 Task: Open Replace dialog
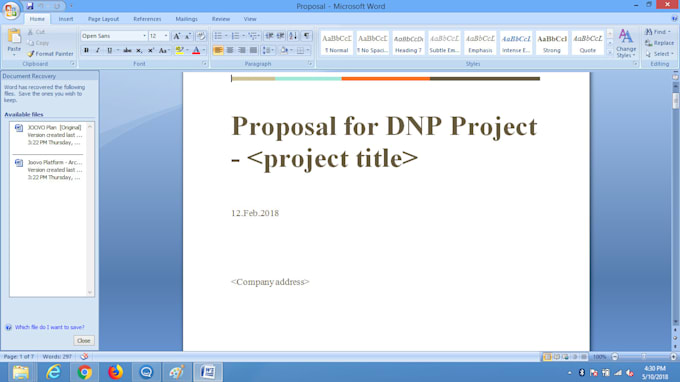tap(659, 43)
